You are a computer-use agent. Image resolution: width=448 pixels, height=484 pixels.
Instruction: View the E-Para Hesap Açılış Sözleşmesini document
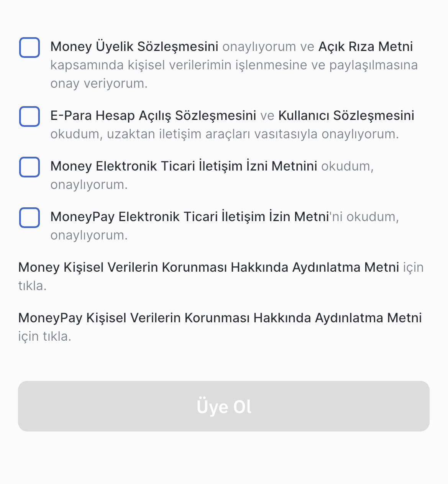(x=153, y=116)
